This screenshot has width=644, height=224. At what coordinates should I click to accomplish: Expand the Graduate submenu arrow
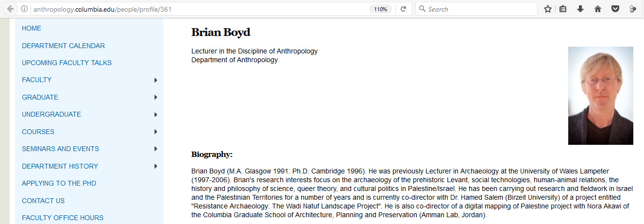[x=155, y=97]
